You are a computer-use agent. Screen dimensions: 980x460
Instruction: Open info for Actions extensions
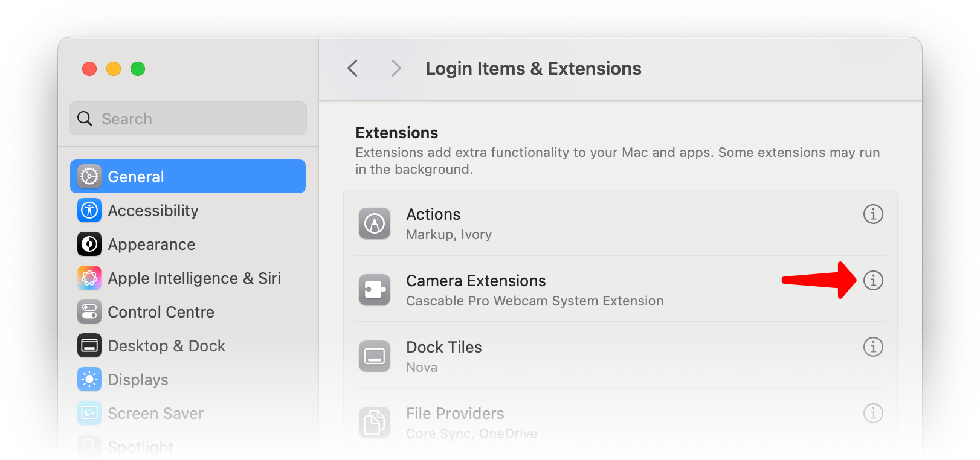tap(872, 214)
